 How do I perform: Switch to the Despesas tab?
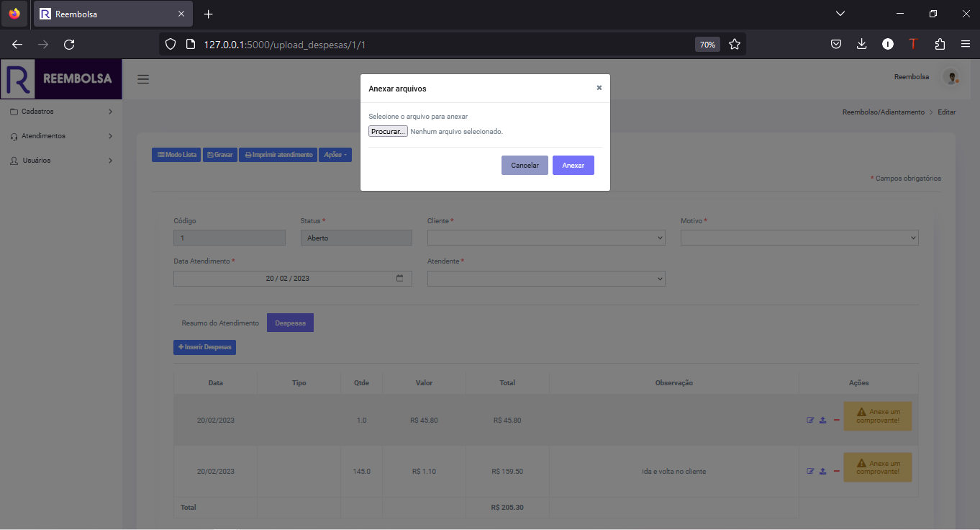click(290, 323)
